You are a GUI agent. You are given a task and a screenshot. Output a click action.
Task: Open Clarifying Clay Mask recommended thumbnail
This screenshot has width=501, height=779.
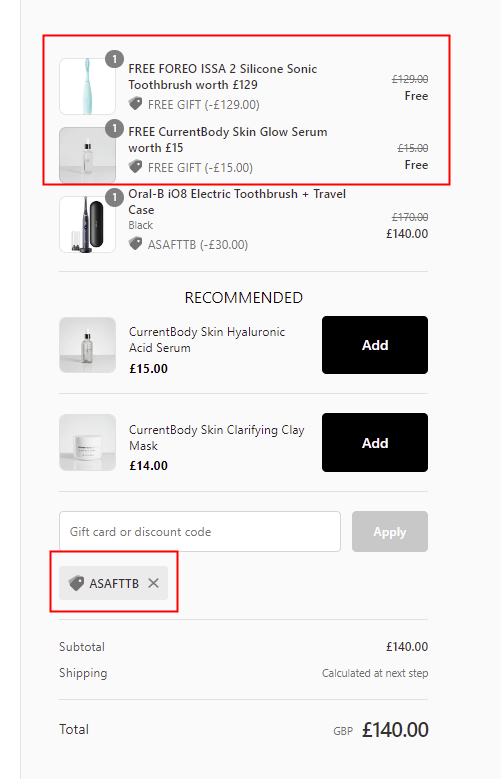(x=87, y=442)
